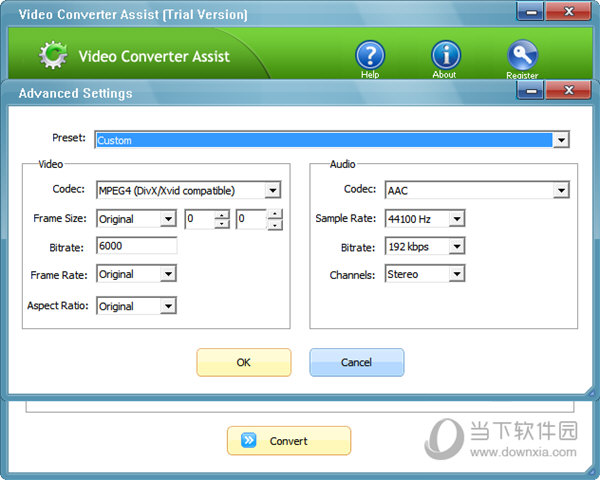Image resolution: width=600 pixels, height=480 pixels.
Task: Click the Video Bitrate field showing 6000
Action: [x=137, y=245]
